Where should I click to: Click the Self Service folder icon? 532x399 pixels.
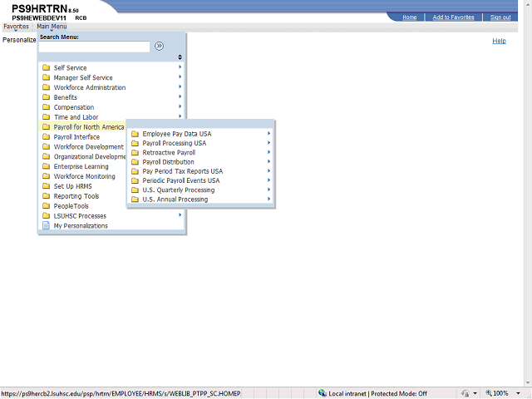pos(47,68)
